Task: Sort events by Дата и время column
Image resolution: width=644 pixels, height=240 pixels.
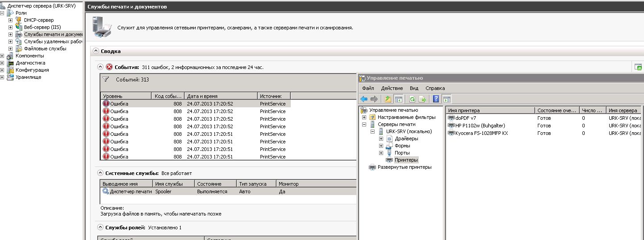Action: [221, 96]
